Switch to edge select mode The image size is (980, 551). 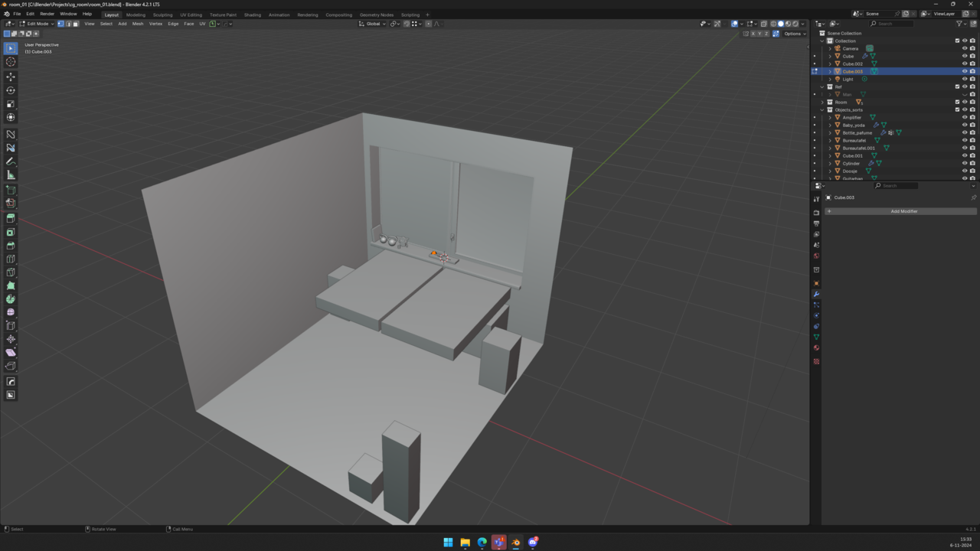coord(68,24)
